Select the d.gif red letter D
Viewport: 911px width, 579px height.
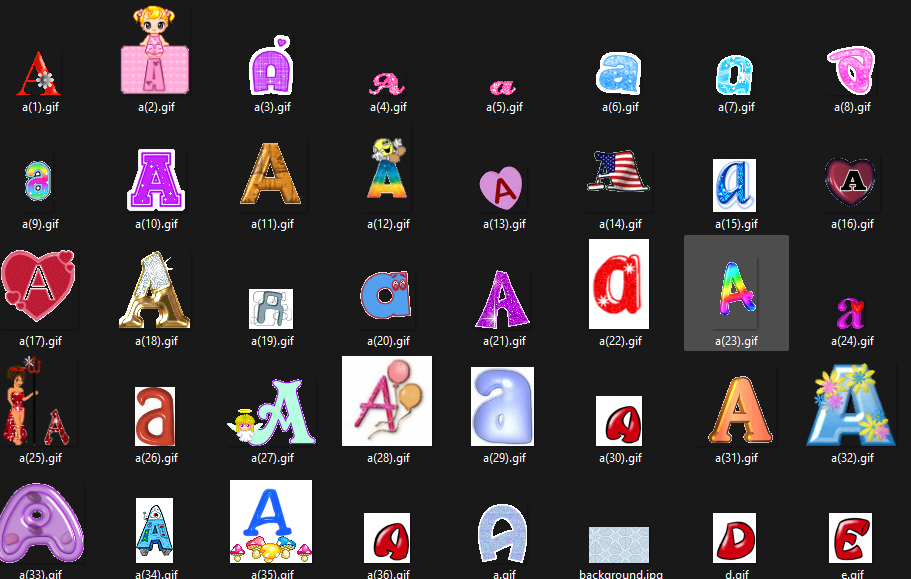(735, 538)
